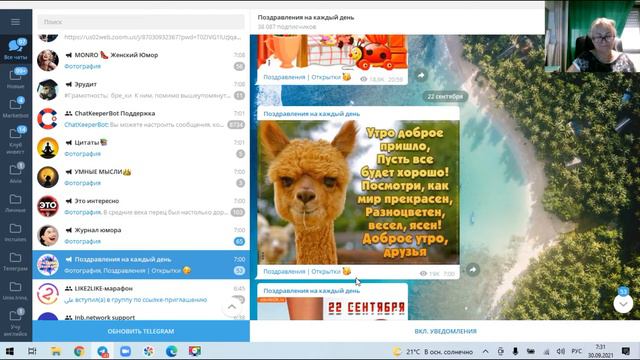
Task: Open Это интересно channel
Action: pos(141,207)
